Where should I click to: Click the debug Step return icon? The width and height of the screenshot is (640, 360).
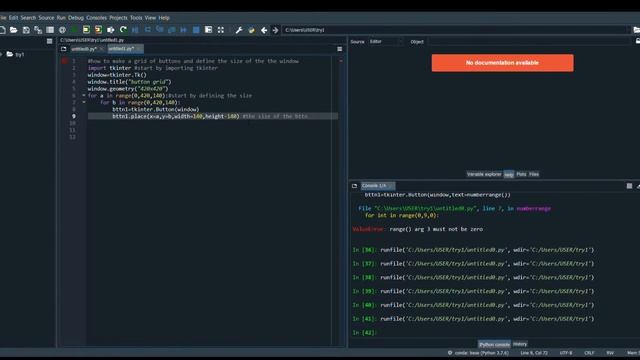172,30
